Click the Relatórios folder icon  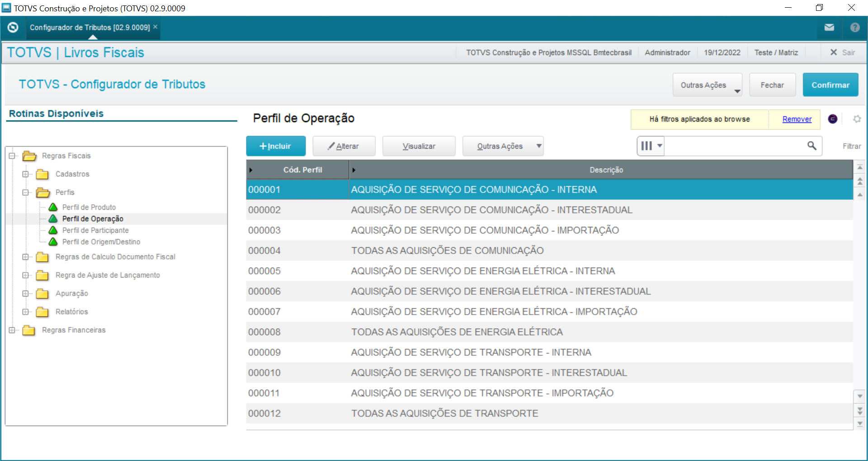(42, 312)
